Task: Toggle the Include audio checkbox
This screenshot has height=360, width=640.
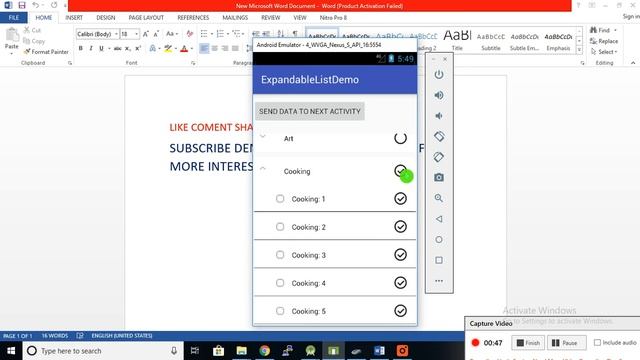Action: pyautogui.click(x=597, y=342)
